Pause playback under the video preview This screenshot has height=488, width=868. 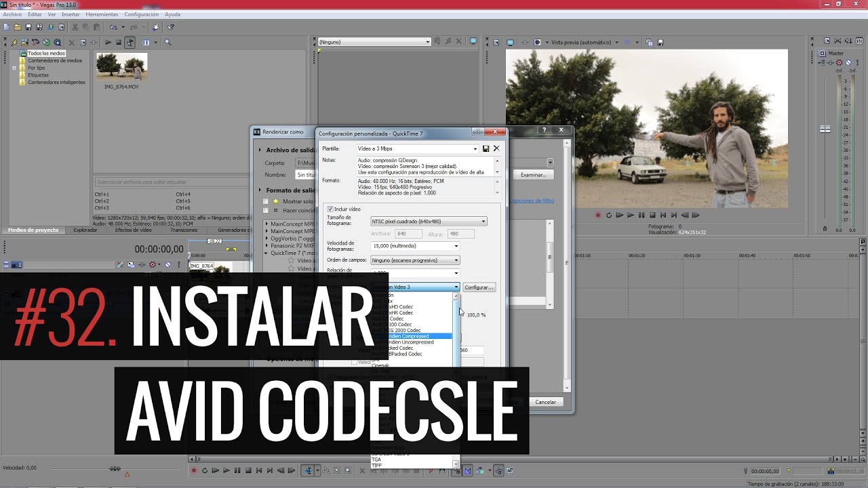[x=642, y=215]
